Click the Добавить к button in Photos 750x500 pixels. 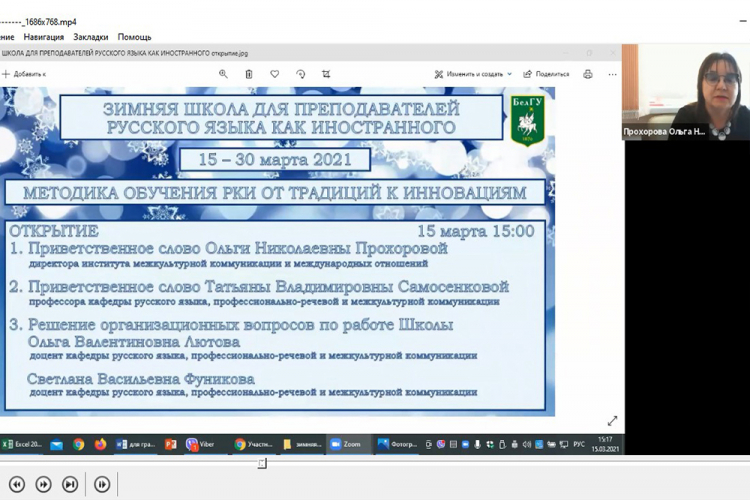(x=24, y=74)
